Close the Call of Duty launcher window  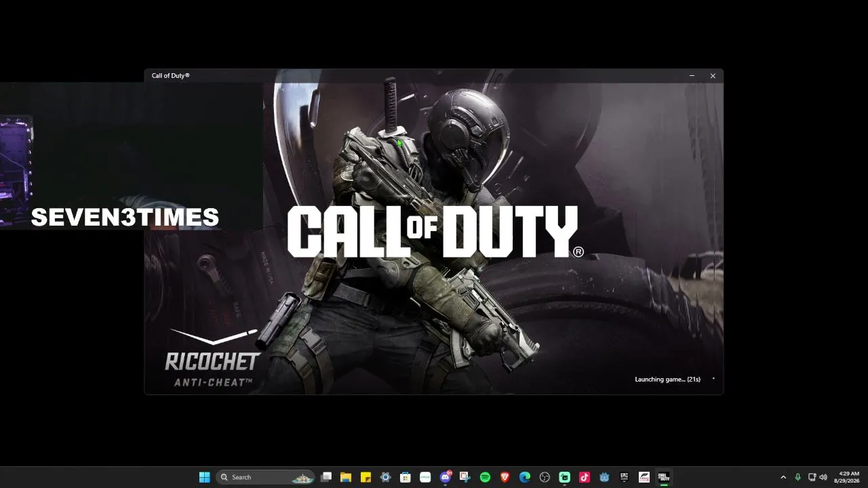pyautogui.click(x=713, y=76)
